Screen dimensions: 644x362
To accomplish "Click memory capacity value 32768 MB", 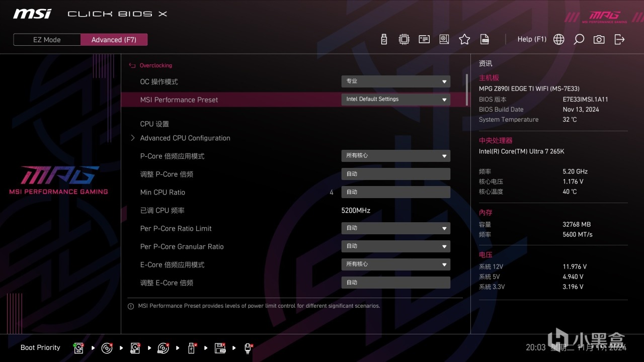I will coord(577,224).
